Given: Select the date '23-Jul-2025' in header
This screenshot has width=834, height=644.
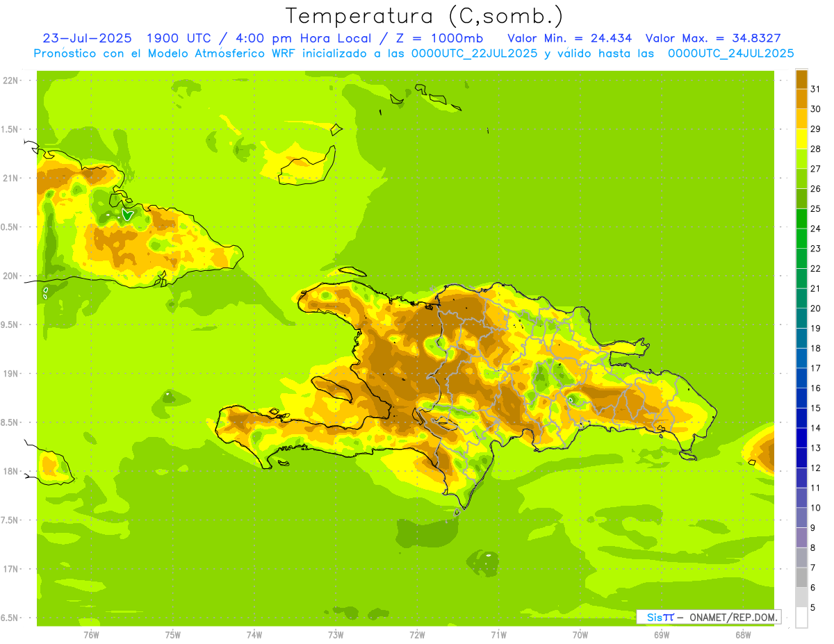Looking at the screenshot, I should click(86, 38).
